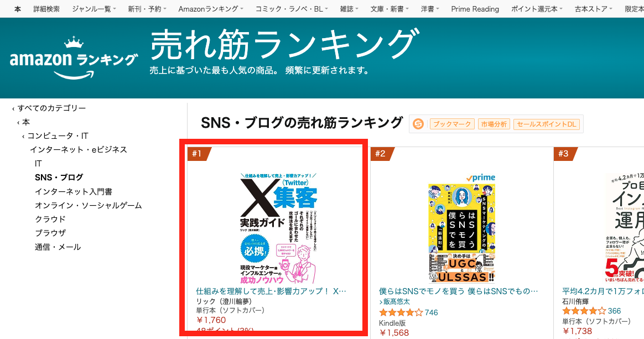Click the Amazon ランキング crown logo
The height and width of the screenshot is (339, 644).
click(x=74, y=58)
